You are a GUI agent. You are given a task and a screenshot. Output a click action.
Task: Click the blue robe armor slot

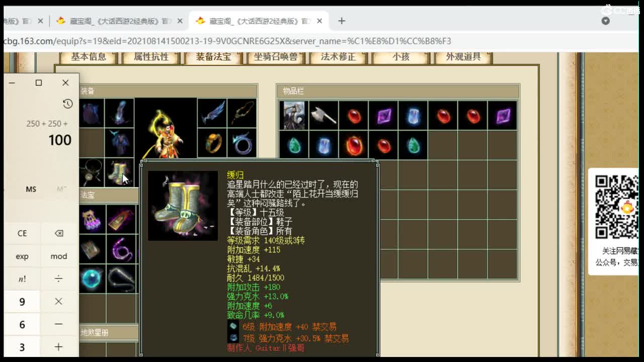click(119, 143)
